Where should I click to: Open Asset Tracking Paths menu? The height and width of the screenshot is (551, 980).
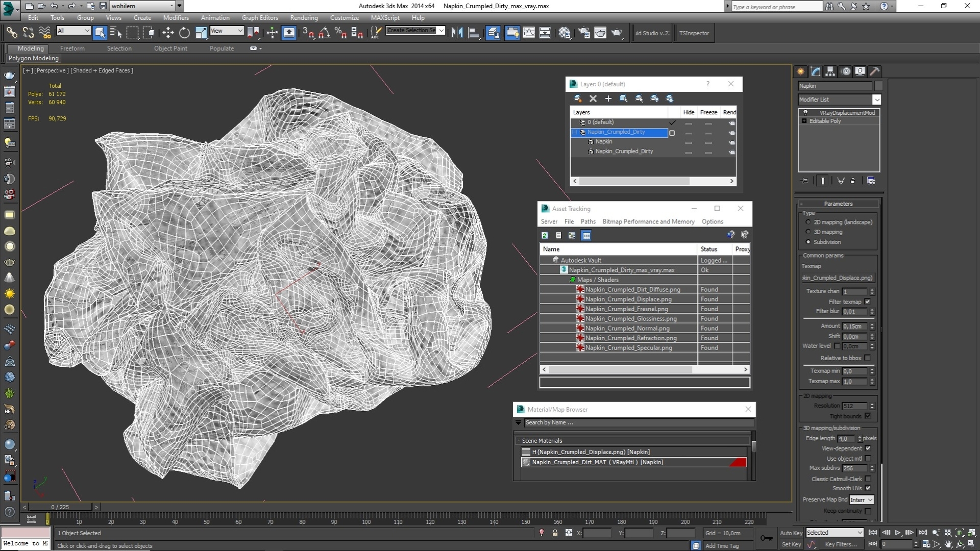[x=588, y=221]
